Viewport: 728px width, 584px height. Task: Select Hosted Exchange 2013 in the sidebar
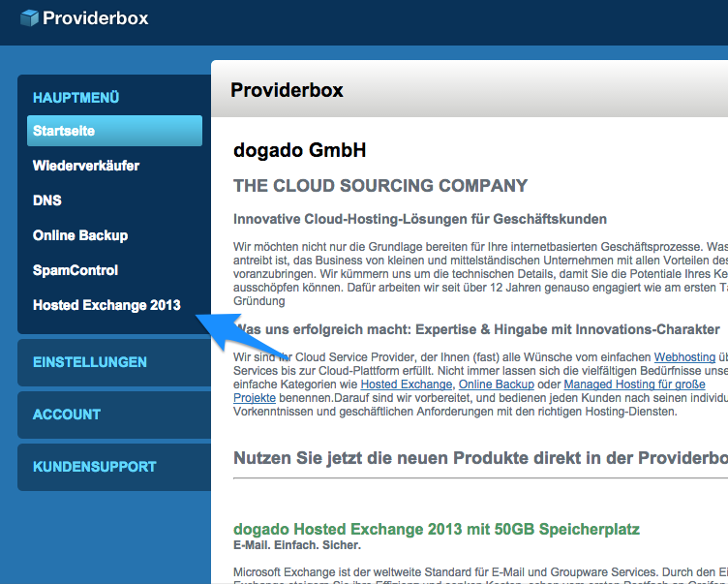[106, 305]
